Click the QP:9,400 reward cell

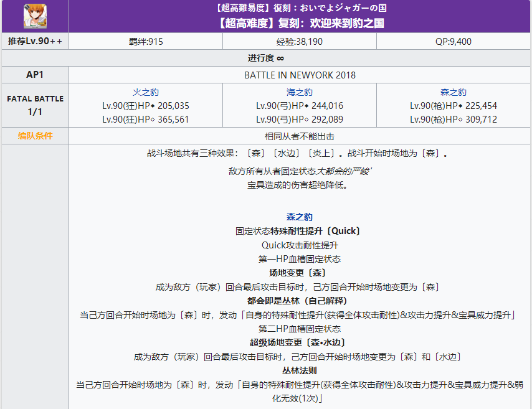[455, 40]
